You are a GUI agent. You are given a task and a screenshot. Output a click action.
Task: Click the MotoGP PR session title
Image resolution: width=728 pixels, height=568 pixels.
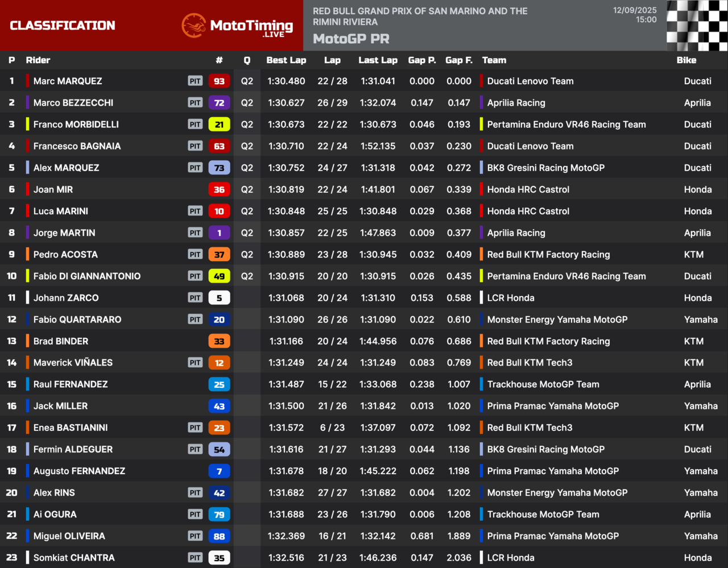[x=351, y=39]
